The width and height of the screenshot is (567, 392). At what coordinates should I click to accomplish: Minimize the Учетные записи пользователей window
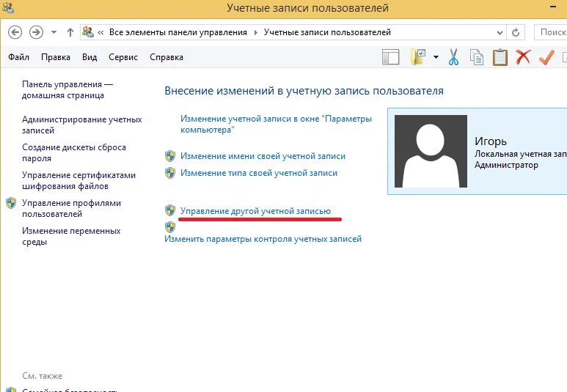[553, 7]
